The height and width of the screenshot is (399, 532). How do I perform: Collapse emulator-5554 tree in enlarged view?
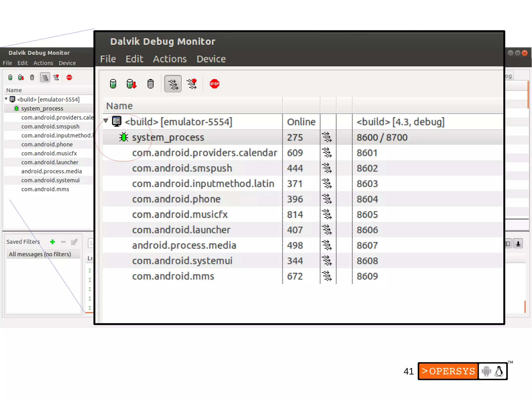(x=106, y=121)
